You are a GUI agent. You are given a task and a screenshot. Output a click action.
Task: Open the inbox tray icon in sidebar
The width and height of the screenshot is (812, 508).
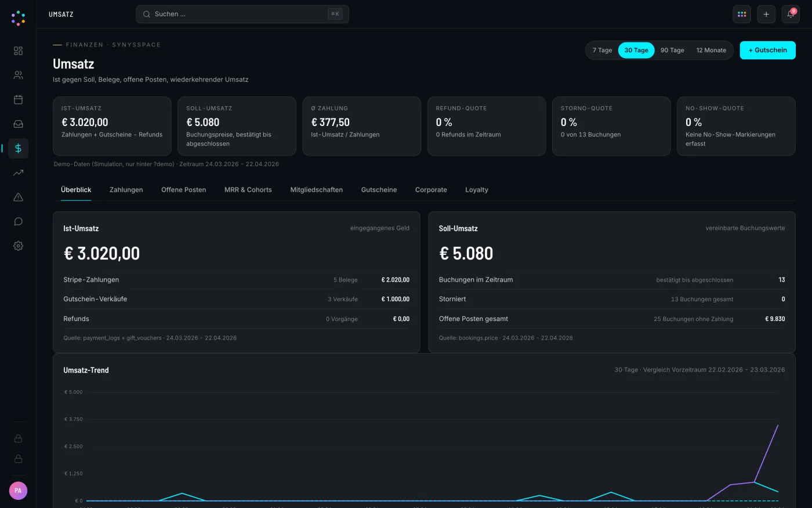click(x=18, y=124)
